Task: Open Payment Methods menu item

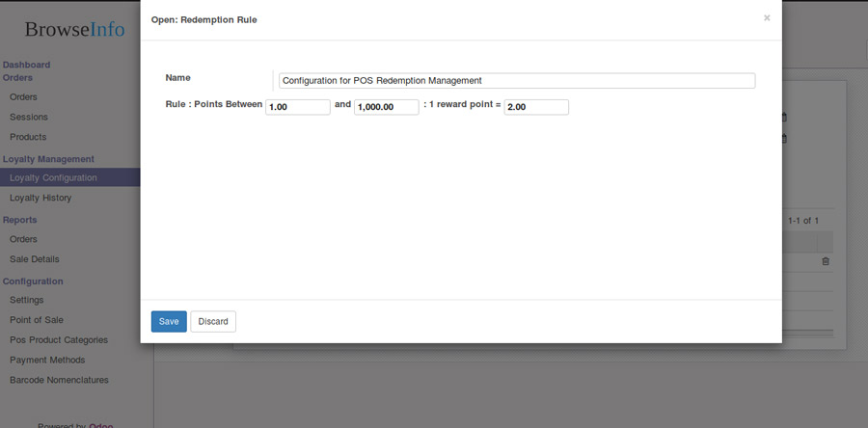Action: (x=47, y=360)
